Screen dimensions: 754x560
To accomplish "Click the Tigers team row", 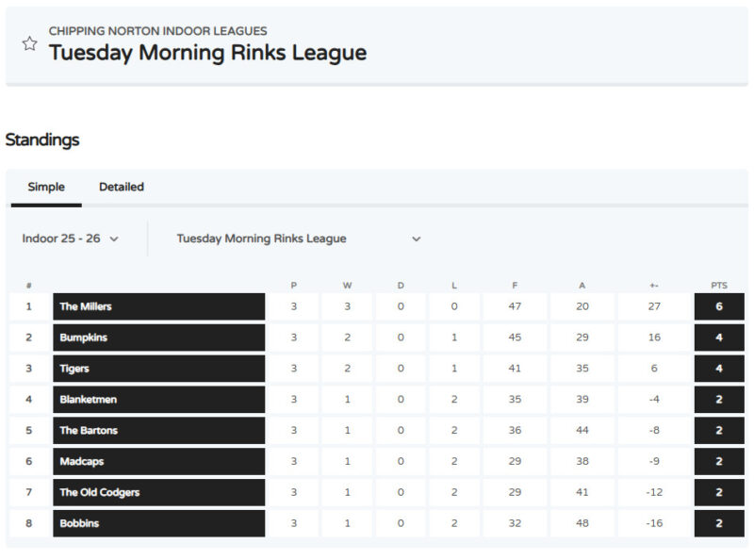I will tap(158, 369).
